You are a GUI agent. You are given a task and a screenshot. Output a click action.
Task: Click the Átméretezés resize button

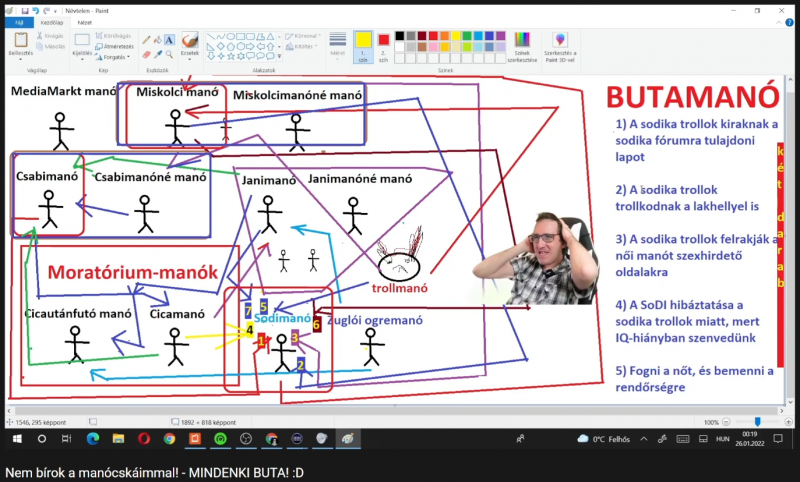point(114,46)
